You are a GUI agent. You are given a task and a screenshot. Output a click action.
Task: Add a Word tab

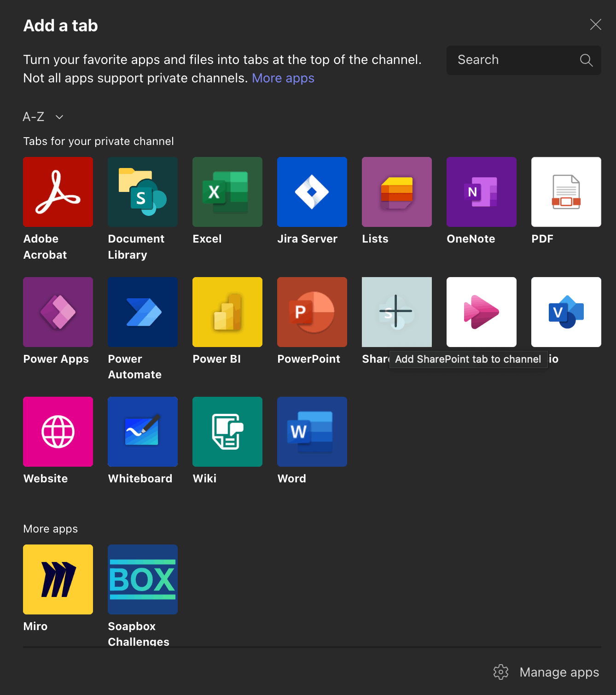312,432
